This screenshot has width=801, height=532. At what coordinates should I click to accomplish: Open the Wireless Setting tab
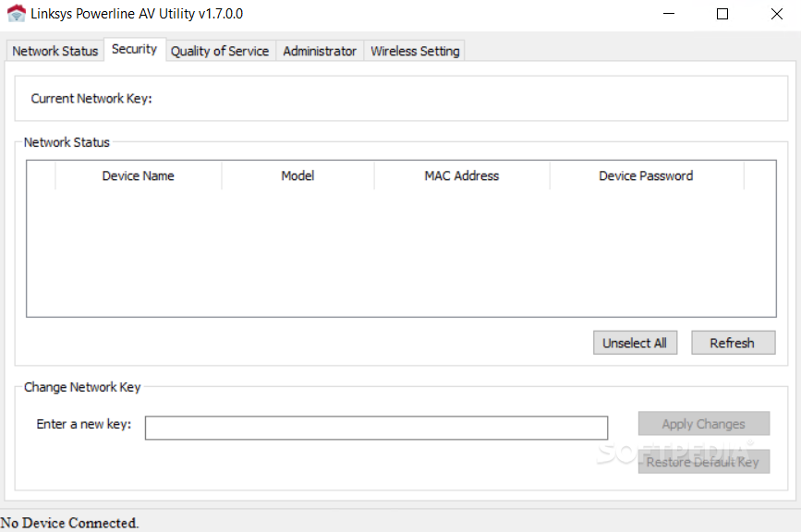(415, 51)
